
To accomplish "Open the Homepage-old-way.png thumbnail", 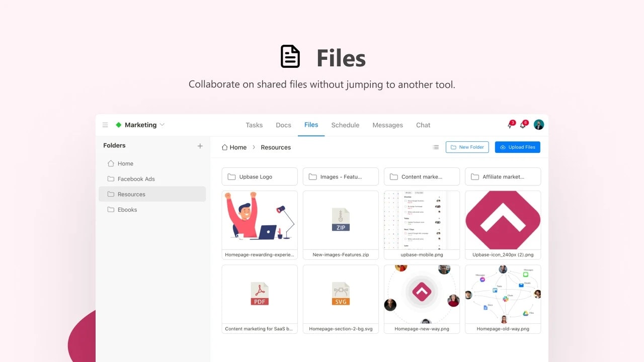I will [503, 294].
